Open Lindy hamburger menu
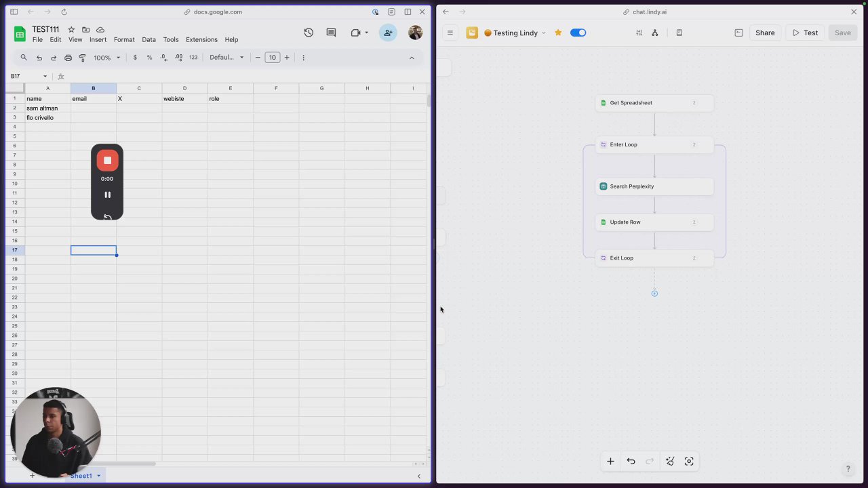The width and height of the screenshot is (868, 488). tap(450, 33)
